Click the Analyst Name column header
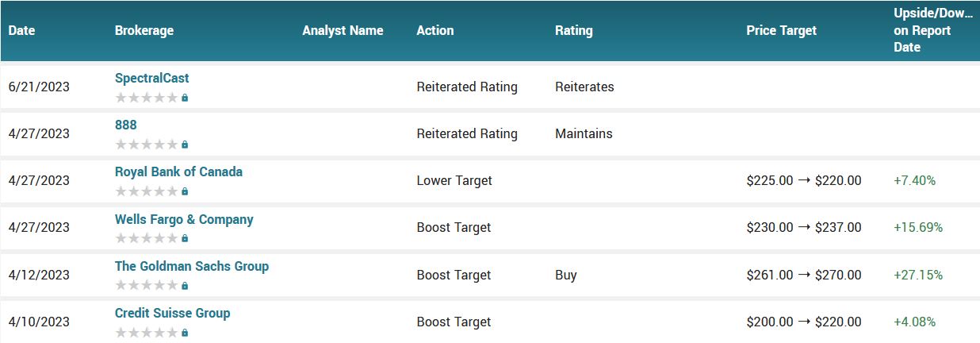The width and height of the screenshot is (980, 343). pos(343,31)
